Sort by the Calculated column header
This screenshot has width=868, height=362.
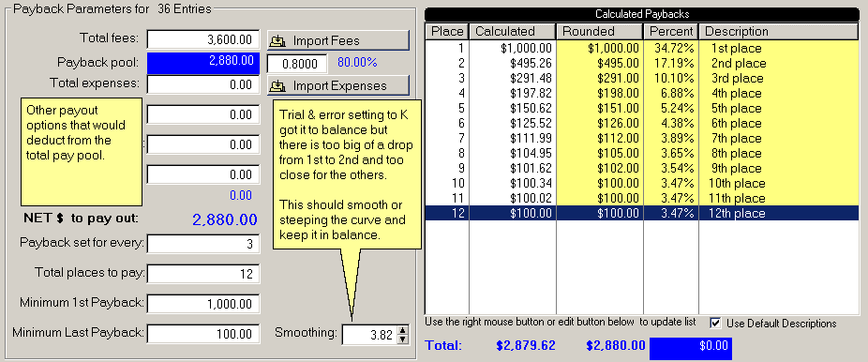(512, 32)
